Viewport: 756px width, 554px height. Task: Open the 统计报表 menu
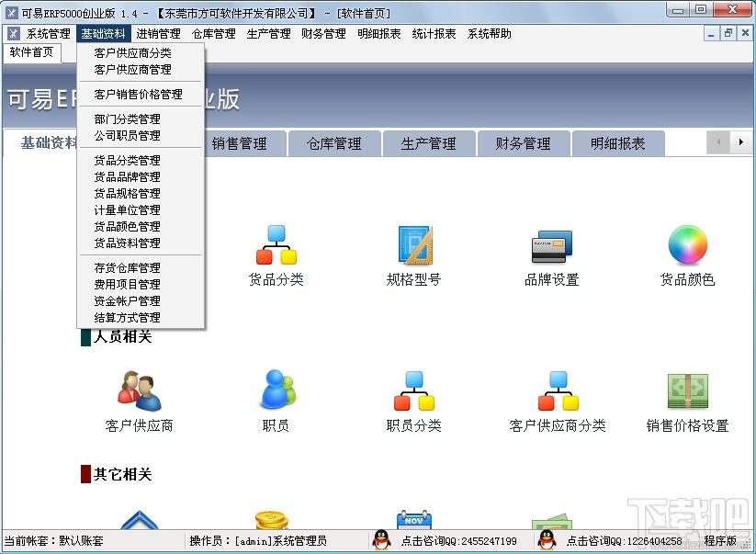point(434,33)
